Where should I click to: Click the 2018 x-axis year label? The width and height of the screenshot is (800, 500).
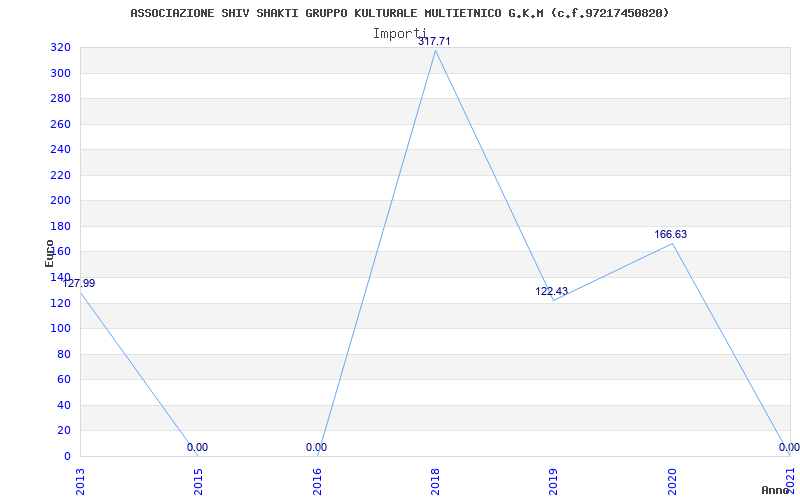[x=435, y=482]
